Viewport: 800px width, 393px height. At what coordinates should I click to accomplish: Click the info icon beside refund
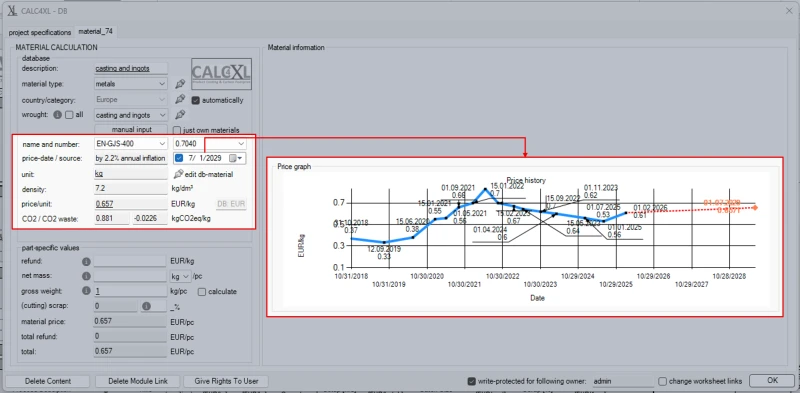[86, 261]
